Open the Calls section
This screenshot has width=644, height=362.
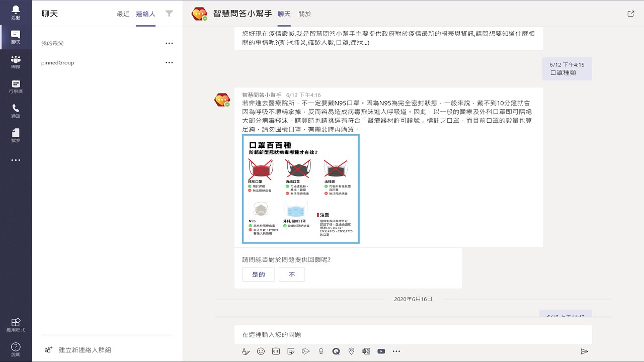coord(16,111)
